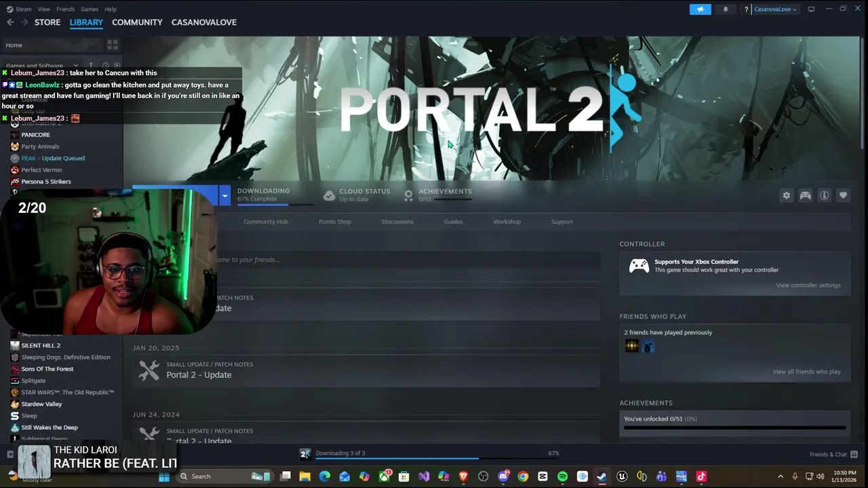This screenshot has height=488, width=868.
Task: Open the Help menu
Action: 111,9
